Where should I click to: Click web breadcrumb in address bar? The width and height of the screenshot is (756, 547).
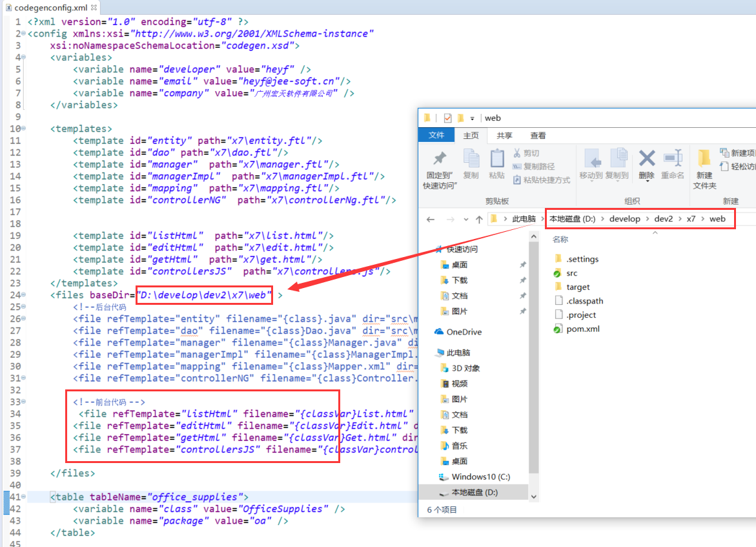[x=717, y=219]
